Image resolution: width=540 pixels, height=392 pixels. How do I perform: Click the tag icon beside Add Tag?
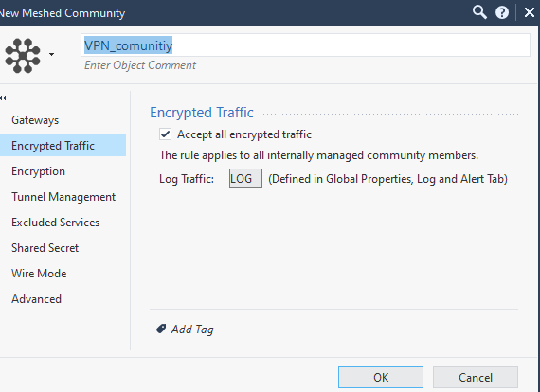click(x=161, y=329)
